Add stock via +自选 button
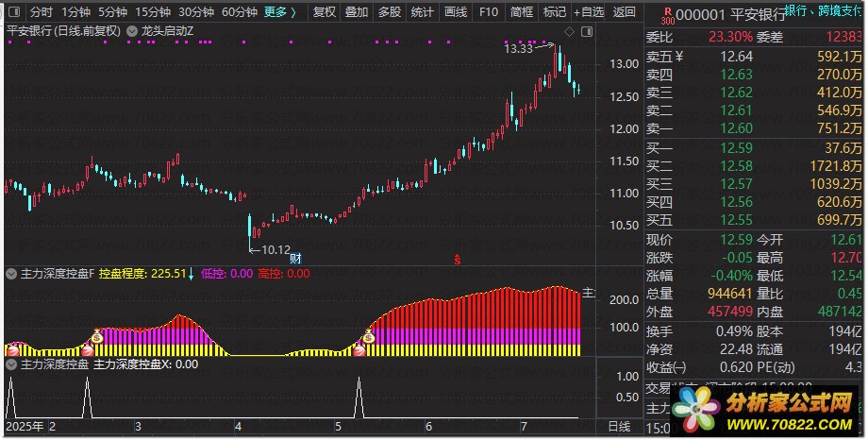This screenshot has height=440, width=868. click(x=589, y=11)
